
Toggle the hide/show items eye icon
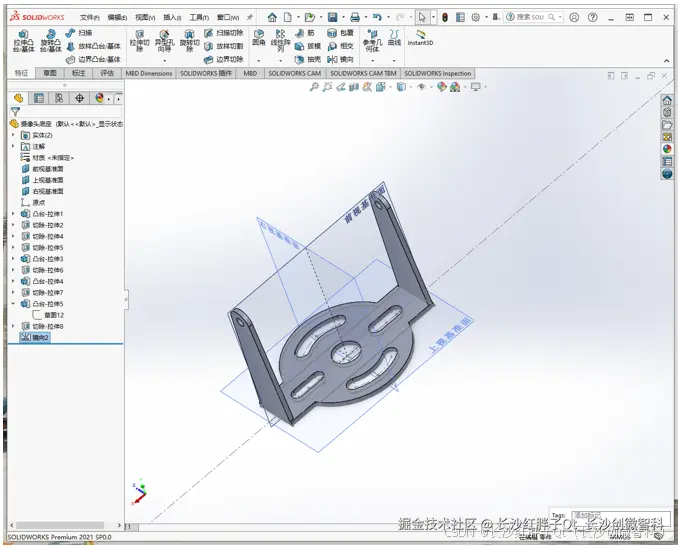pos(421,87)
